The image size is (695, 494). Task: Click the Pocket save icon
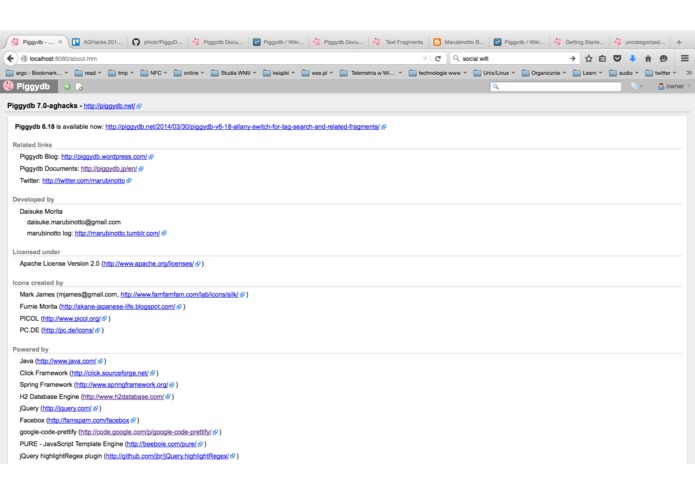(617, 58)
